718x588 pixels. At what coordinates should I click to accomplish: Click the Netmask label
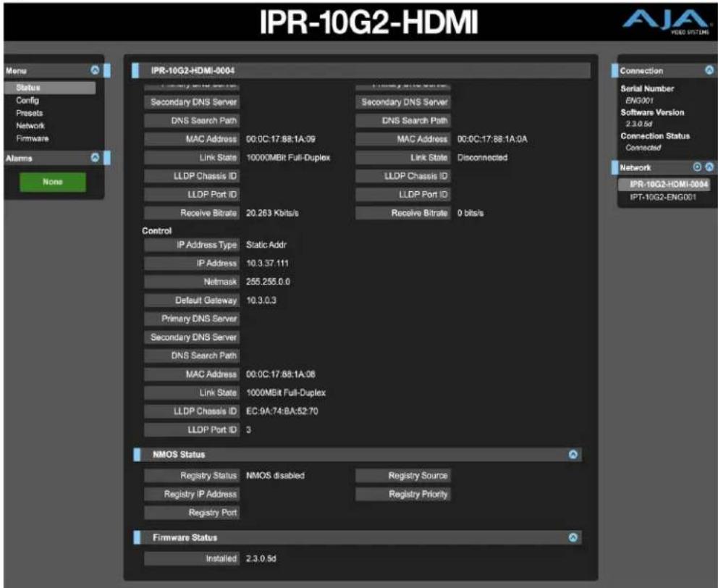(192, 282)
